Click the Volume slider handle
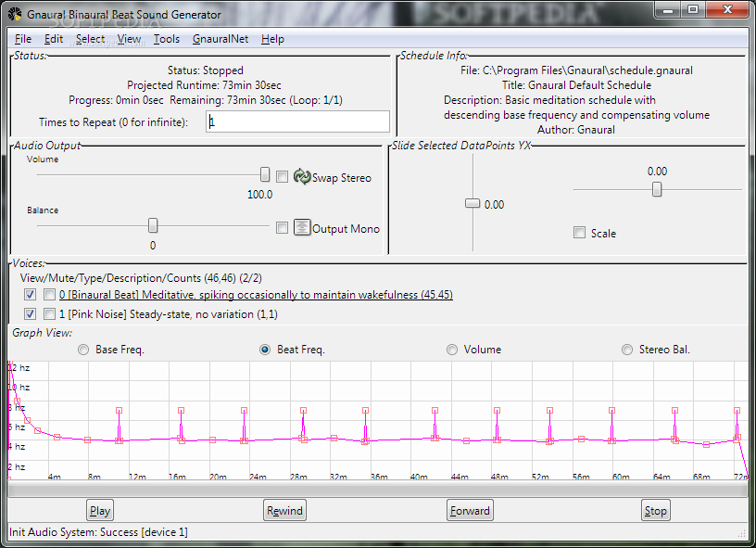This screenshot has height=548, width=756. tap(265, 174)
